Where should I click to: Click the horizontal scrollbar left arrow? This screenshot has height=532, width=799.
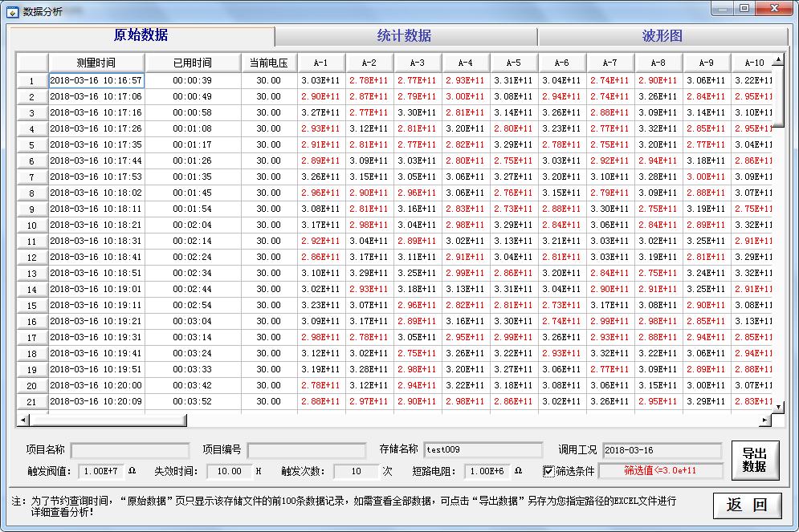tap(22, 420)
